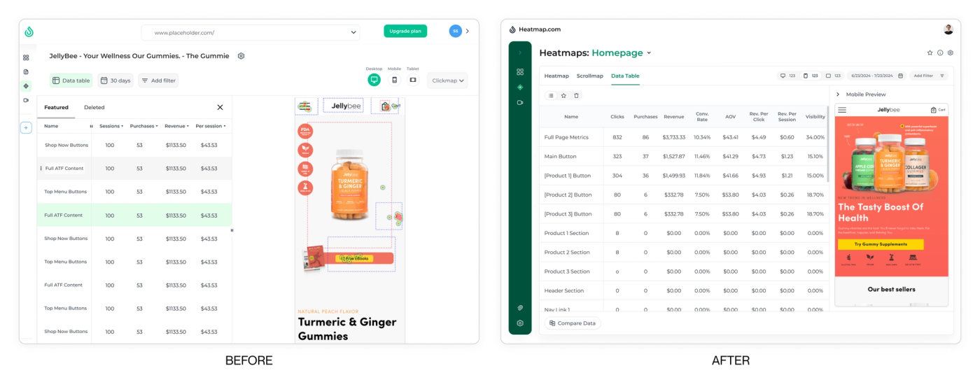Select the Data Table tab

tap(625, 76)
